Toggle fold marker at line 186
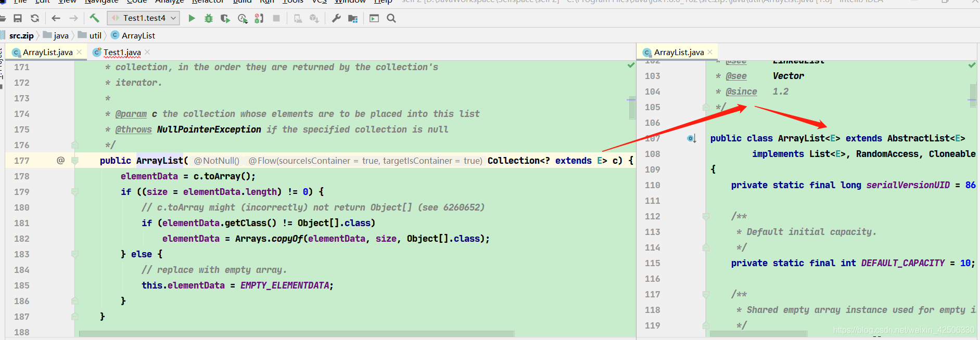 tap(75, 301)
